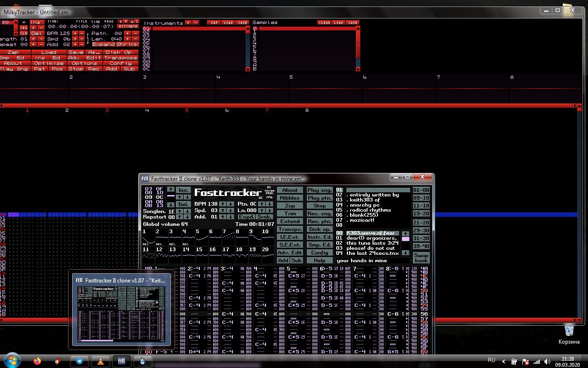Click the MilkyTracker channel scope horizontal scrollbar
Image resolution: width=588 pixels, height=368 pixels.
(288, 106)
